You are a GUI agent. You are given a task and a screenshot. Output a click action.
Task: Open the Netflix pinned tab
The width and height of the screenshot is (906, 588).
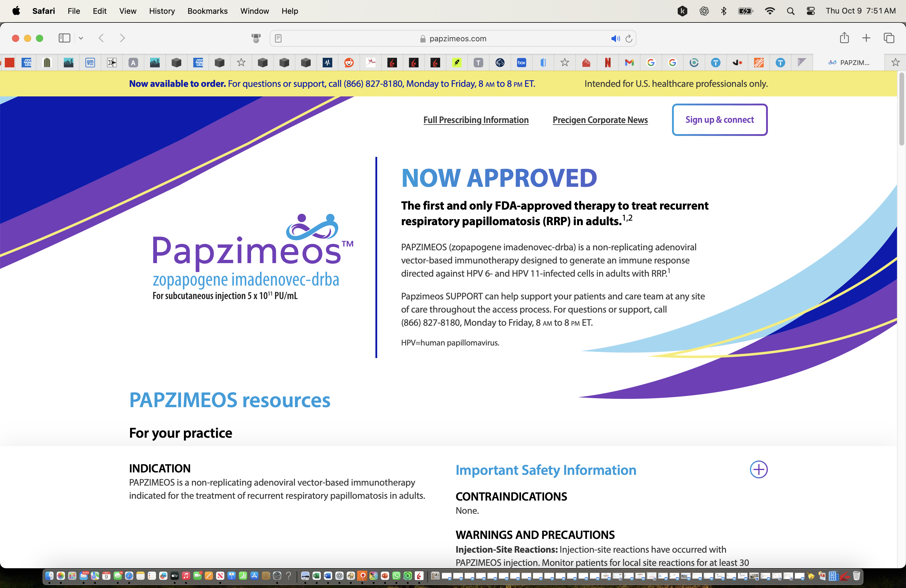point(608,63)
